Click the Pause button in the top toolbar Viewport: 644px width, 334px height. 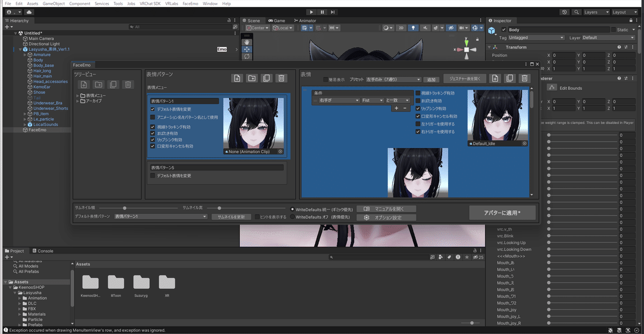click(322, 12)
